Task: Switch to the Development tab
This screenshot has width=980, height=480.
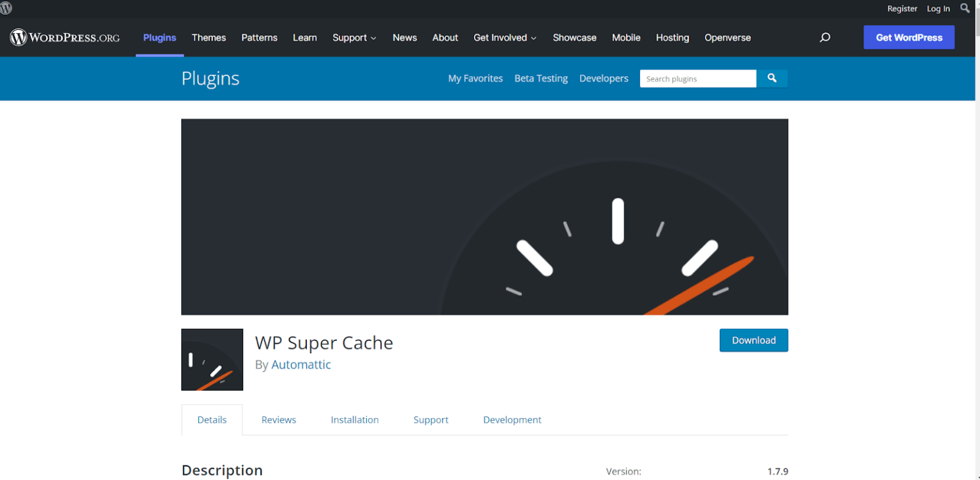Action: [512, 419]
